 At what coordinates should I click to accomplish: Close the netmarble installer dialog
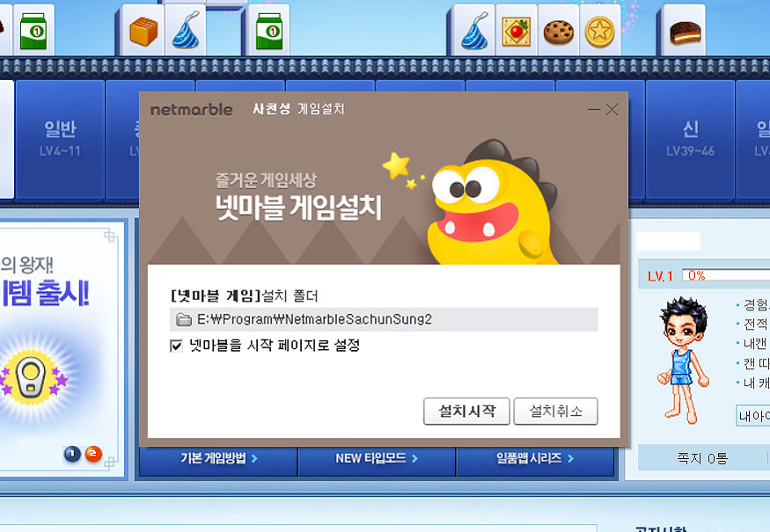pyautogui.click(x=612, y=109)
